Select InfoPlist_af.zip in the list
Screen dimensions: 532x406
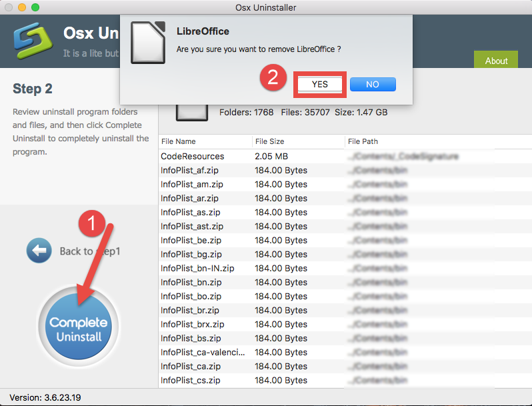point(345,170)
